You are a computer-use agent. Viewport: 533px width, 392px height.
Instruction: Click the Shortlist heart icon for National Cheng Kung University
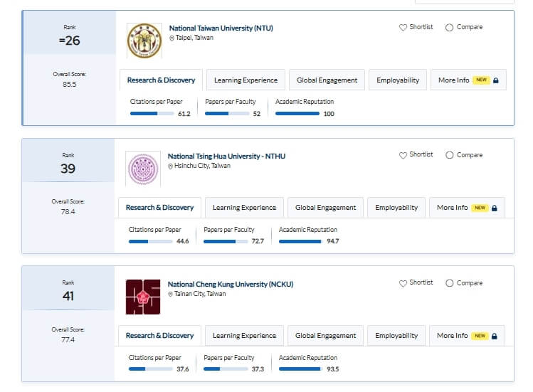[403, 283]
